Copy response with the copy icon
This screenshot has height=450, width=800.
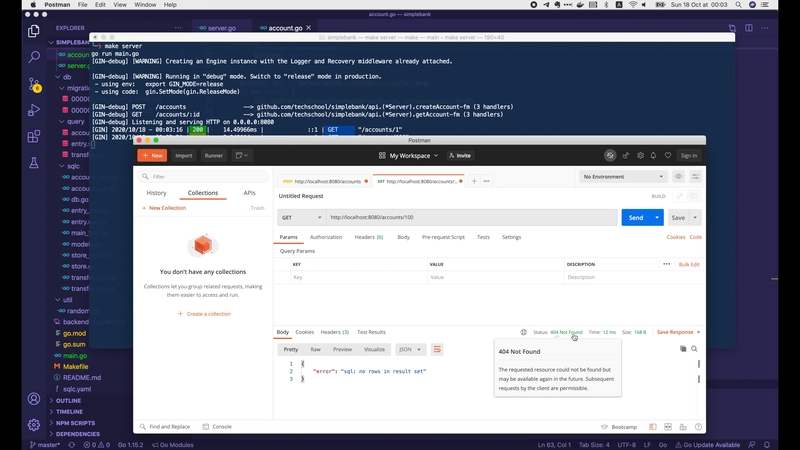tap(683, 349)
